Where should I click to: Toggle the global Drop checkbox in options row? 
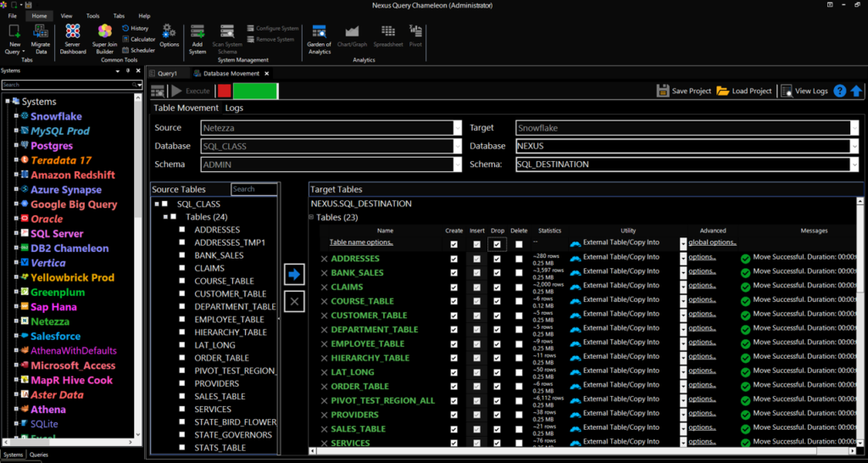point(497,244)
